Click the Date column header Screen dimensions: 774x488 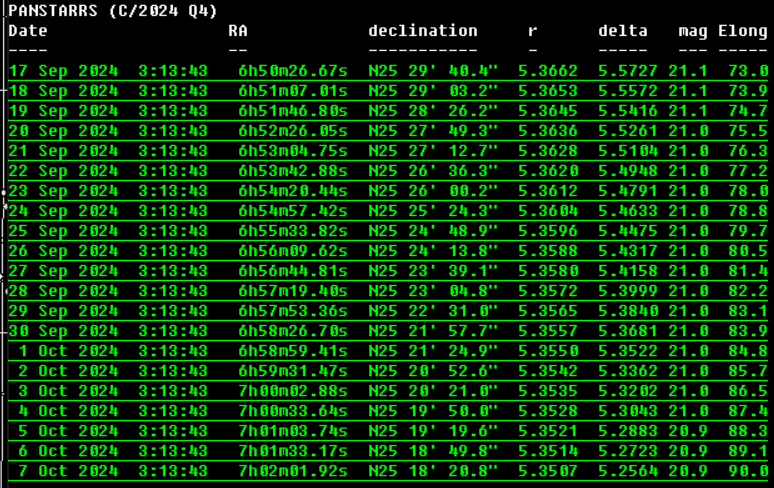28,30
